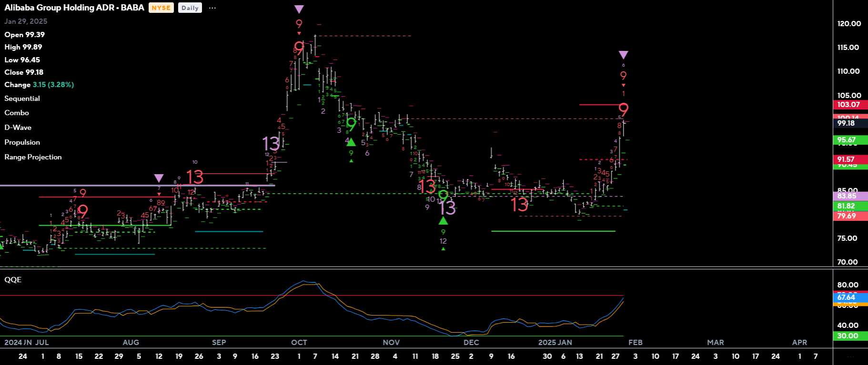Image resolution: width=868 pixels, height=365 pixels.
Task: Click the purple down triangle above late January
Action: (623, 55)
